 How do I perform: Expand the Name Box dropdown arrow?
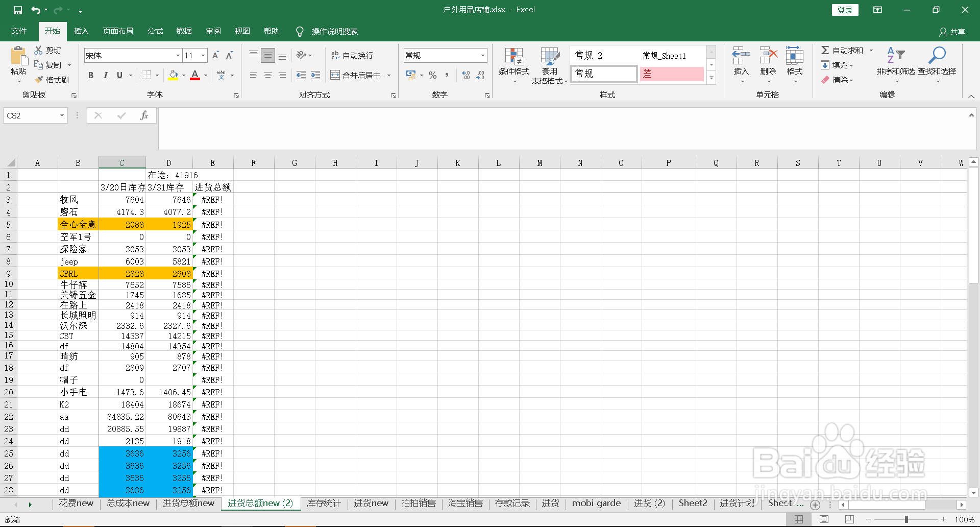point(62,116)
